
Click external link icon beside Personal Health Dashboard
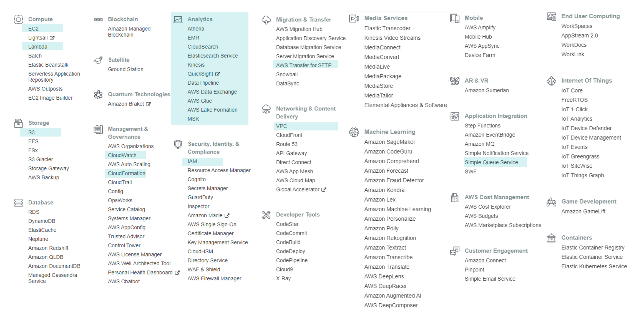tap(177, 273)
